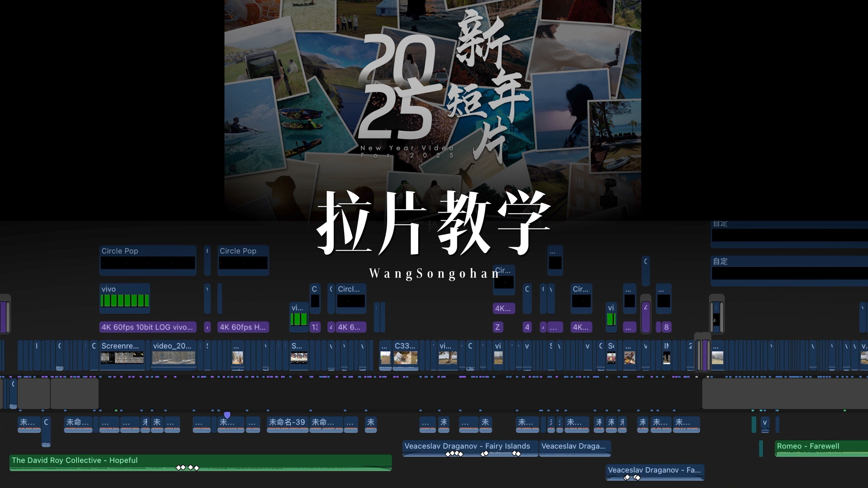
Task: Select the wide gray gap clip at timeline end
Action: [x=785, y=393]
